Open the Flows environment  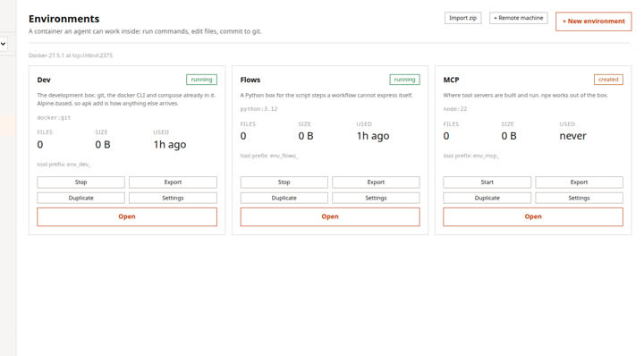coord(330,216)
